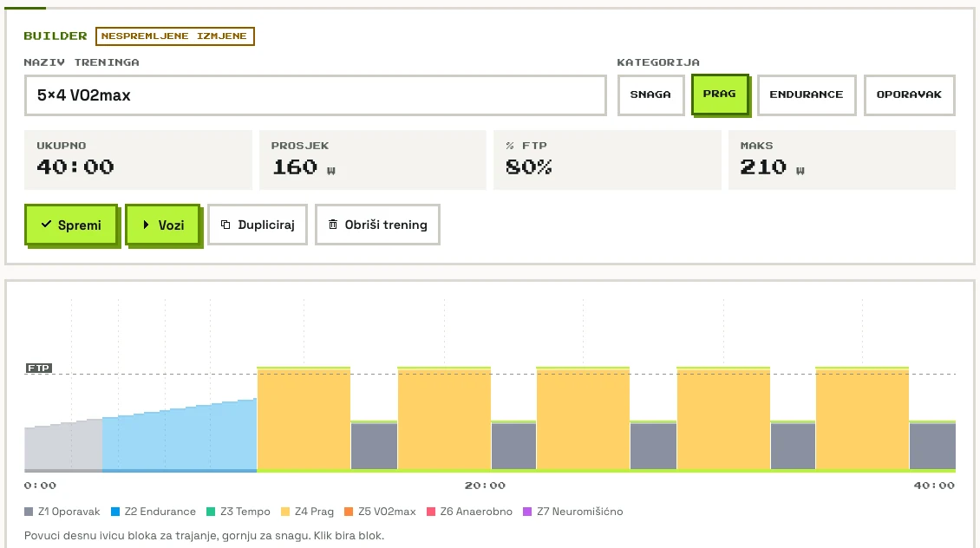Click the Z3 Tempo legend swatch
980x548 pixels.
211,512
